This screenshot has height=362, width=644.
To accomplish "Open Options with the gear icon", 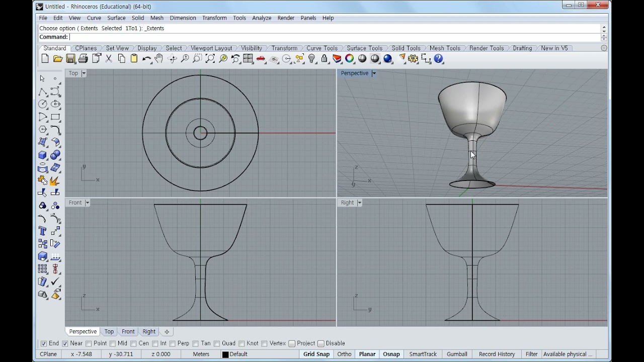I will (413, 59).
